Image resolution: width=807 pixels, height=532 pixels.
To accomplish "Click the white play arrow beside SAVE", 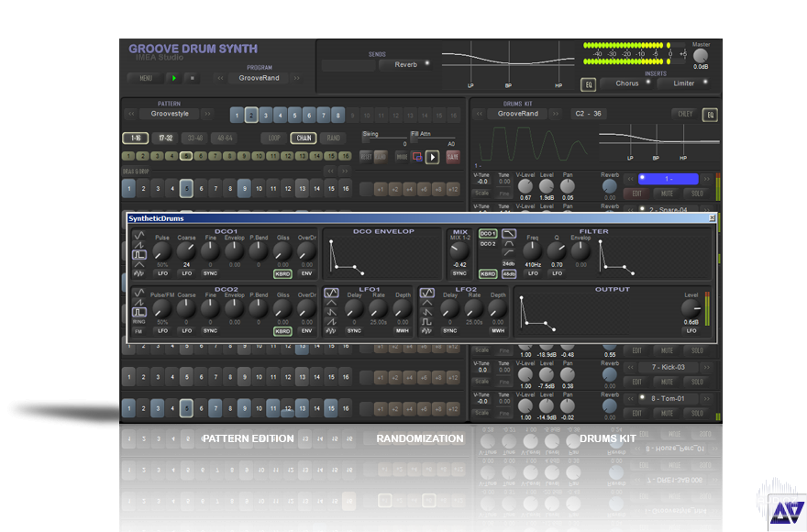I will (x=433, y=157).
